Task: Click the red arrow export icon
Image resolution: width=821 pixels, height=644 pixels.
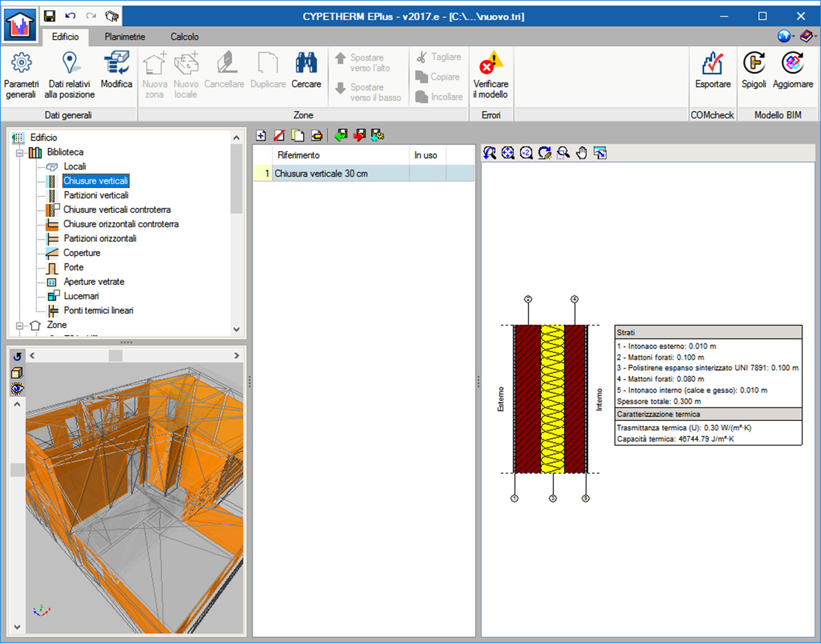Action: [359, 135]
